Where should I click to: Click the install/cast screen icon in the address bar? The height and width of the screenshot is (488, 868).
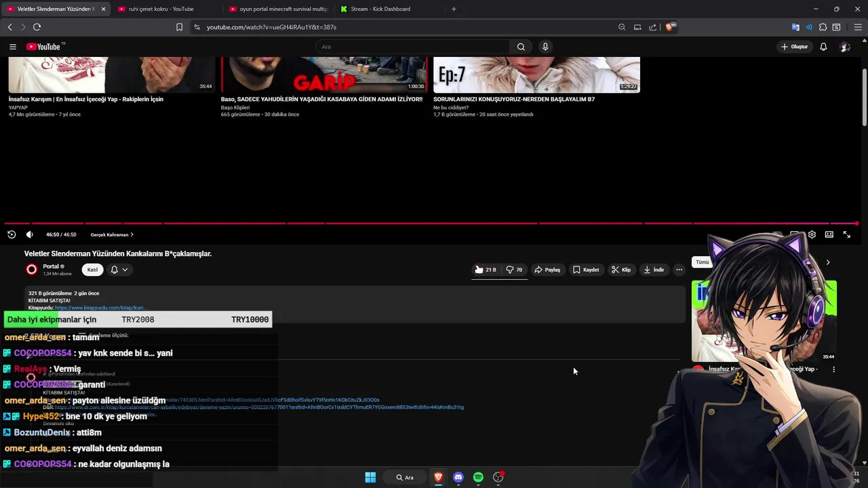637,27
